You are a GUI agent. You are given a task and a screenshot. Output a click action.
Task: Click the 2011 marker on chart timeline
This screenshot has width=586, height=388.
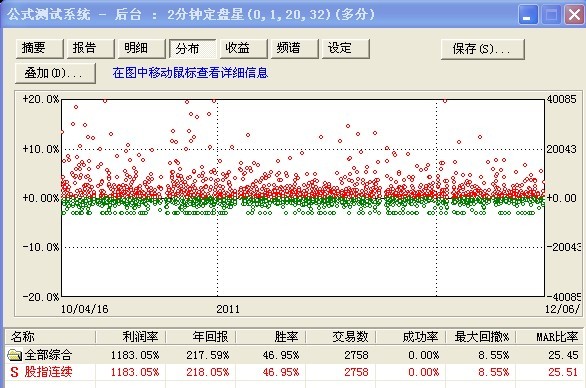pos(228,309)
